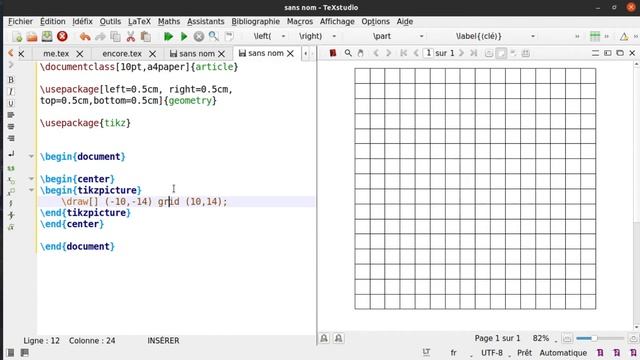Viewport: 640px width, 360px height.
Task: Switch to the encore.tex tab
Action: [x=122, y=53]
